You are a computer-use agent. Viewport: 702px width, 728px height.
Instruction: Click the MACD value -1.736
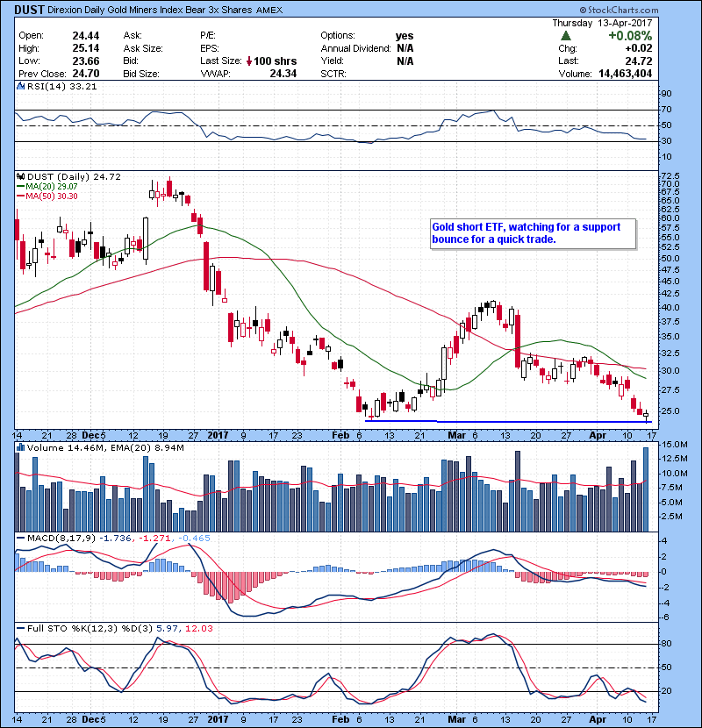click(115, 539)
